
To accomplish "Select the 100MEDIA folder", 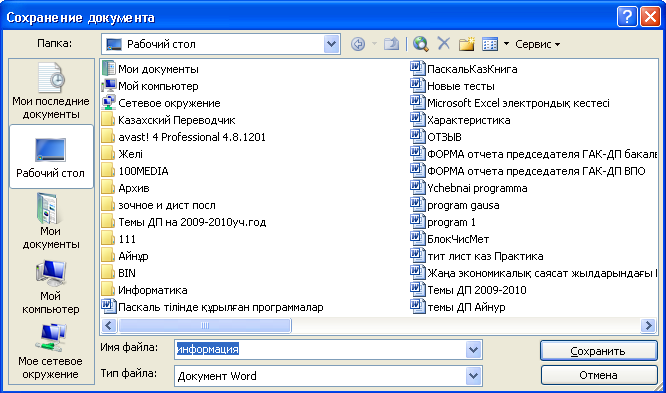I will tap(135, 171).
